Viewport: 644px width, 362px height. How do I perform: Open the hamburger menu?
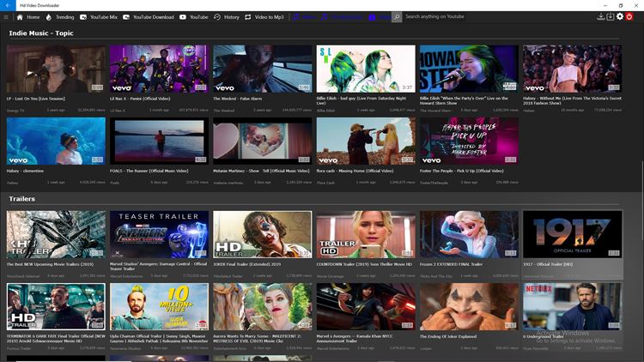point(6,17)
